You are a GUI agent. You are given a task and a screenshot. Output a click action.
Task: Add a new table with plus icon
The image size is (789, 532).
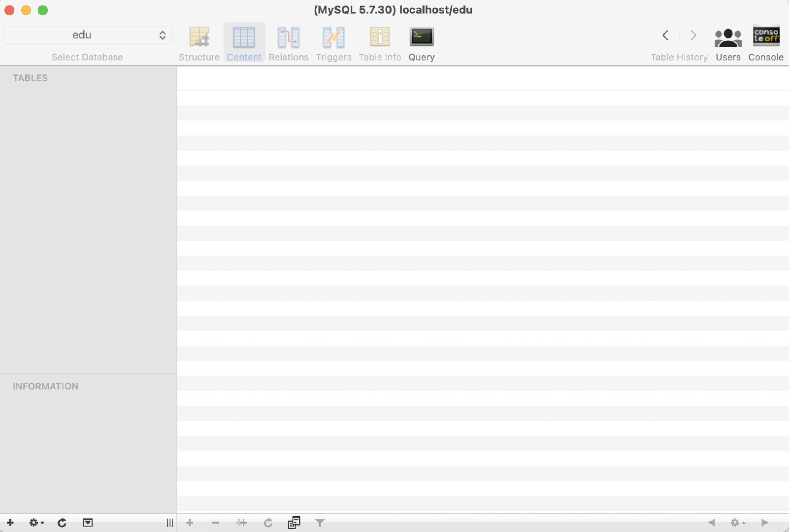pos(10,523)
